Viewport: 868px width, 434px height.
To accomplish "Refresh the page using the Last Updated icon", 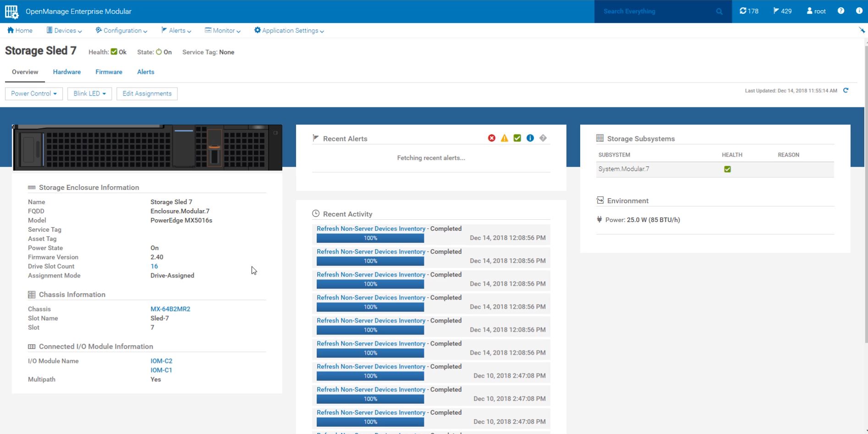I will [846, 90].
